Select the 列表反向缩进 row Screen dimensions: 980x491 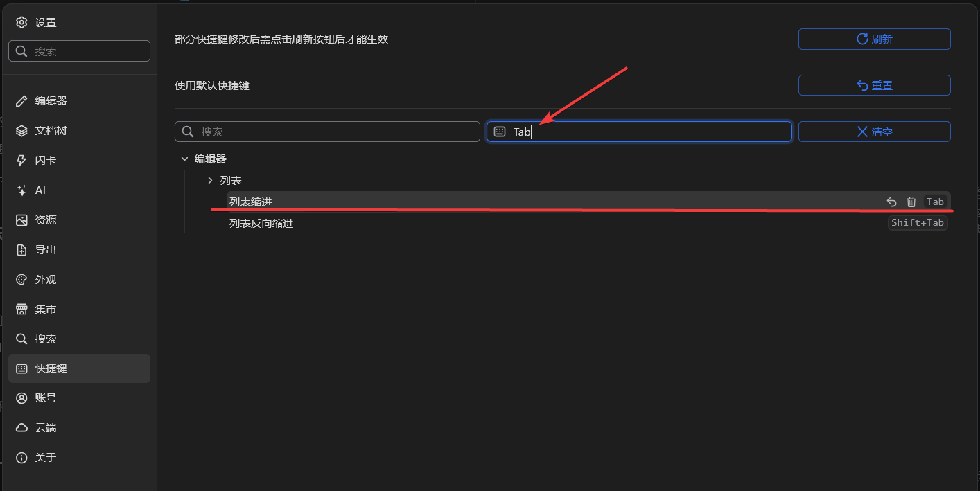588,223
